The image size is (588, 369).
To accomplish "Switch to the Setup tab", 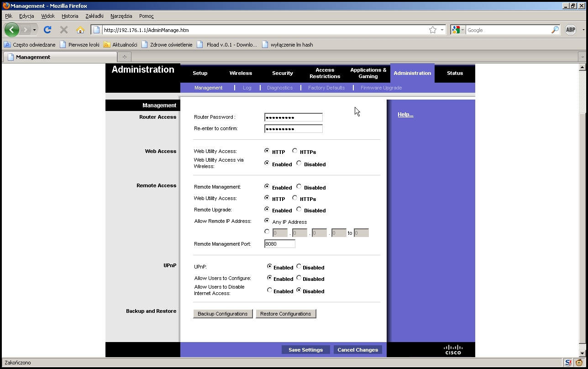I will pos(200,73).
